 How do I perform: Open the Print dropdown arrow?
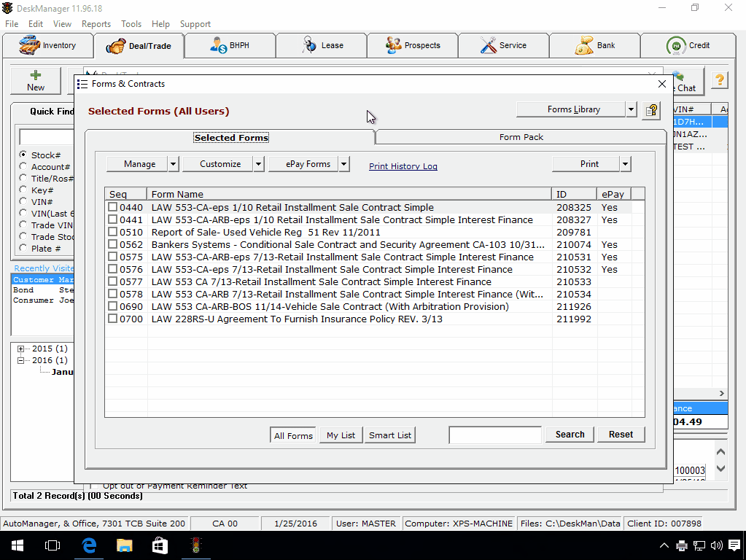625,163
